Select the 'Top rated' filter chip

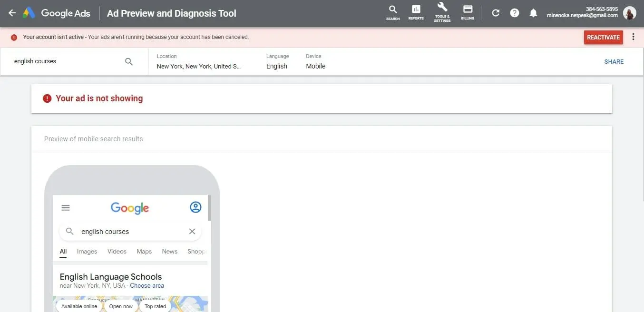[155, 306]
